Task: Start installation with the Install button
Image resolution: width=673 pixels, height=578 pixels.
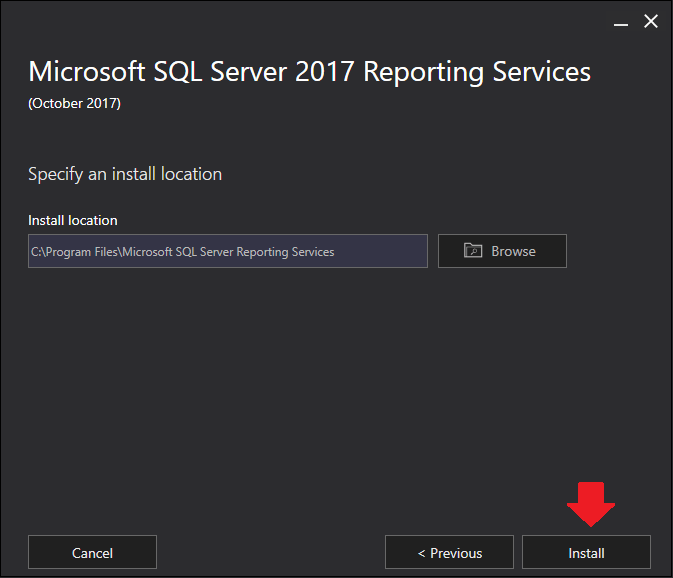Action: pyautogui.click(x=586, y=552)
